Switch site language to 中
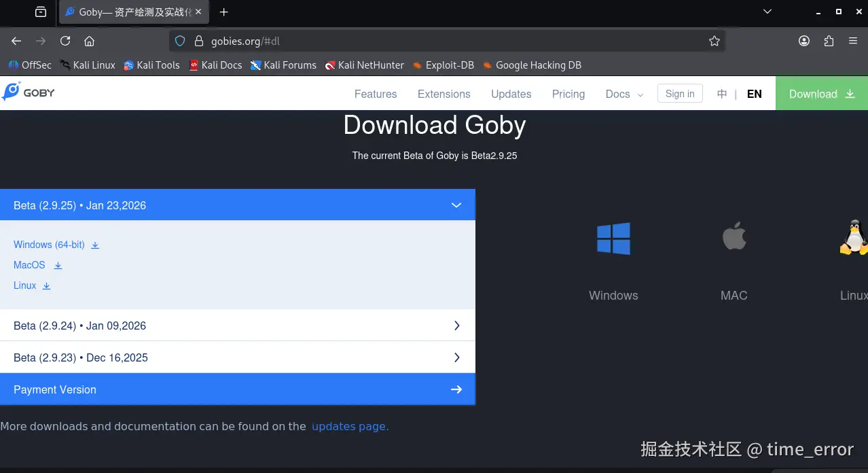868x473 pixels. point(722,93)
